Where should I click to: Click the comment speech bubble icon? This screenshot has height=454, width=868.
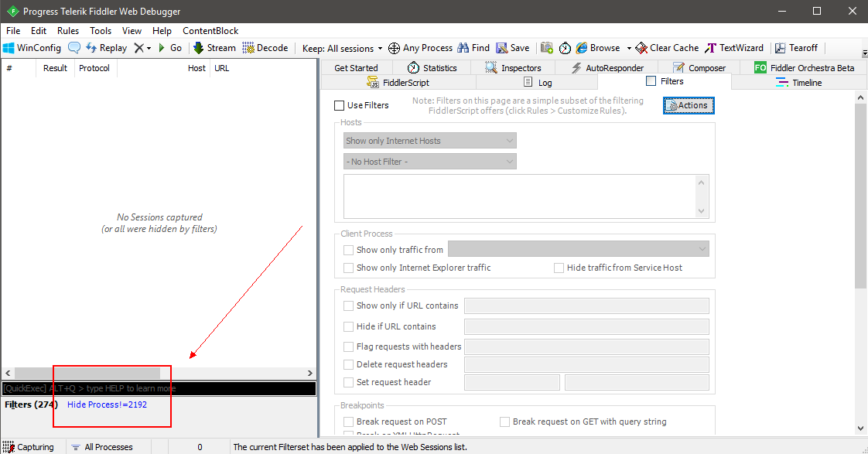point(74,48)
